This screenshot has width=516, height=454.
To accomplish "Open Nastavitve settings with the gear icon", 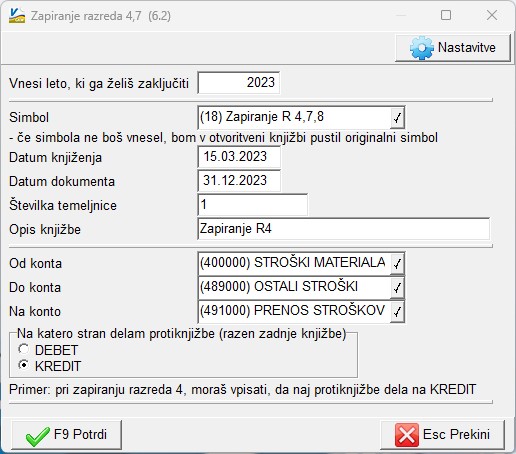I will 453,48.
